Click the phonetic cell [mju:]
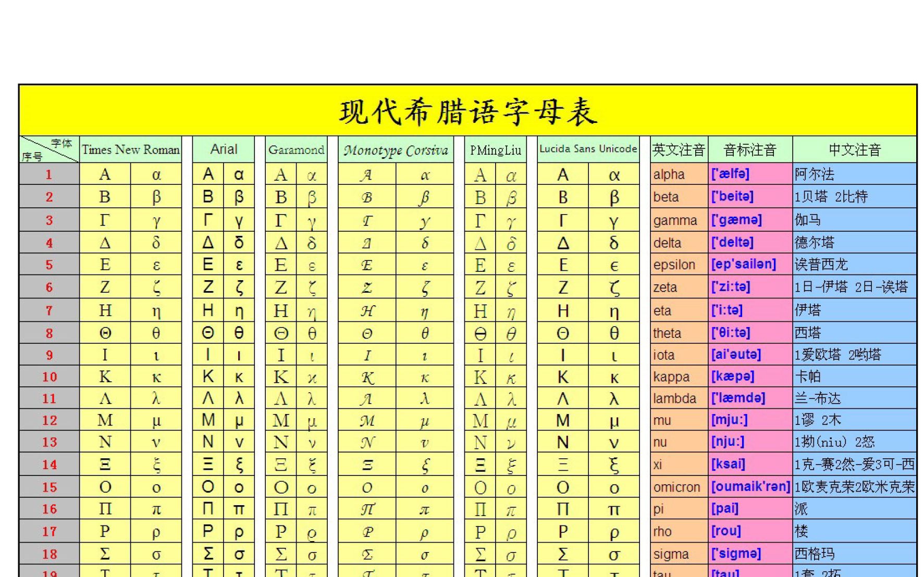 point(750,420)
